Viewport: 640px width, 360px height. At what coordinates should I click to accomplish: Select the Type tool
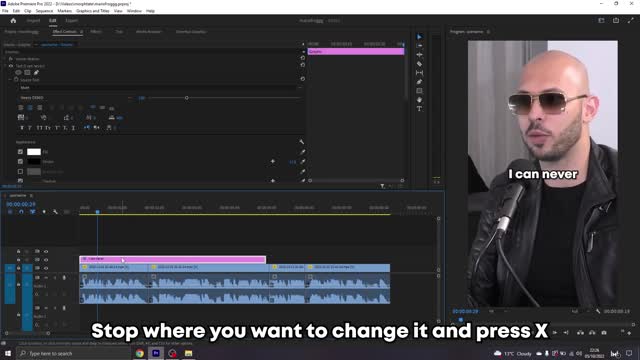click(419, 109)
